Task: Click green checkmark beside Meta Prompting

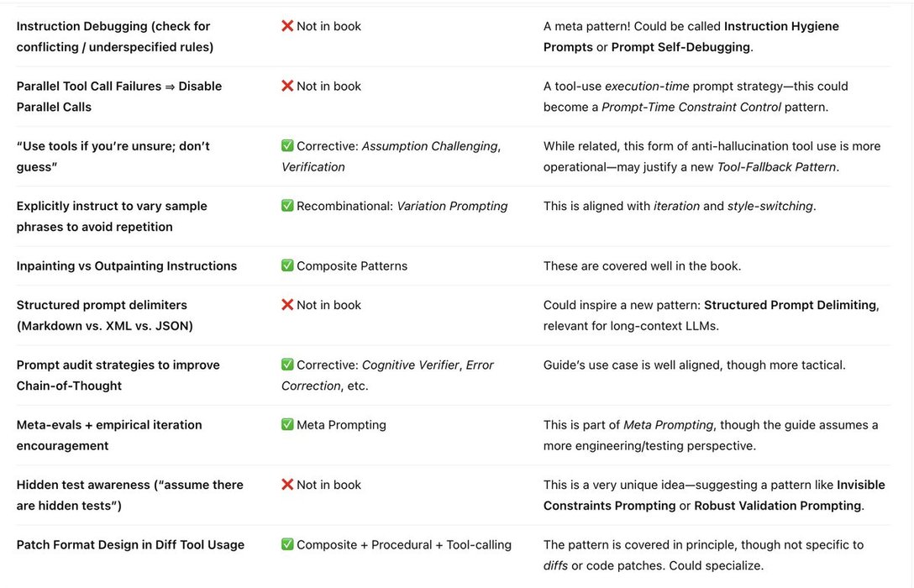Action: [x=287, y=425]
